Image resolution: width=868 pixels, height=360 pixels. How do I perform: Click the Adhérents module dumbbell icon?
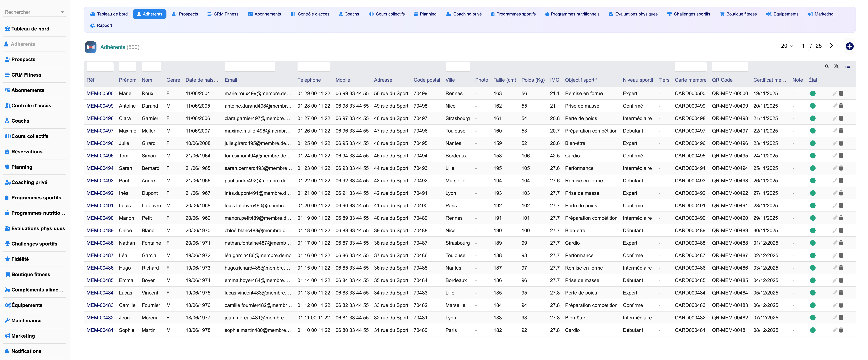coord(90,47)
